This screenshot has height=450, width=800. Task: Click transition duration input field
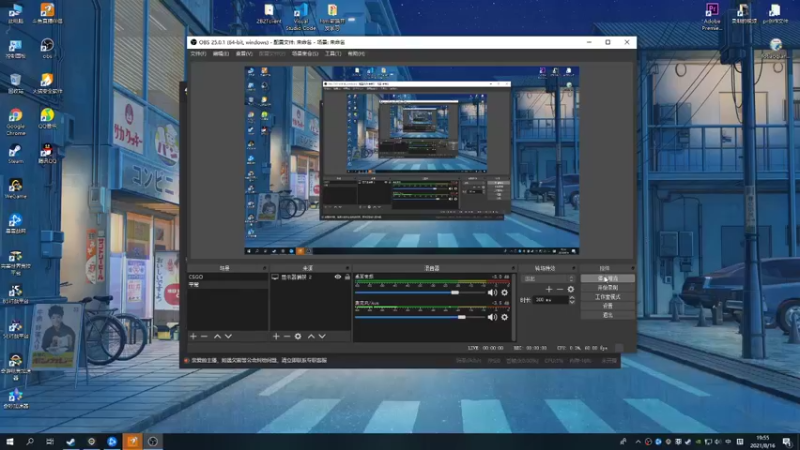(550, 300)
